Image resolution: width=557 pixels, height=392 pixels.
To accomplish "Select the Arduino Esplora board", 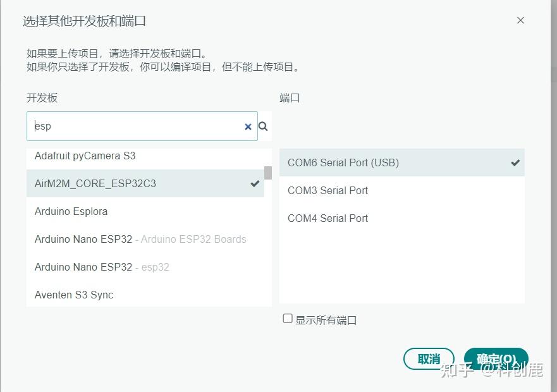I will (71, 211).
